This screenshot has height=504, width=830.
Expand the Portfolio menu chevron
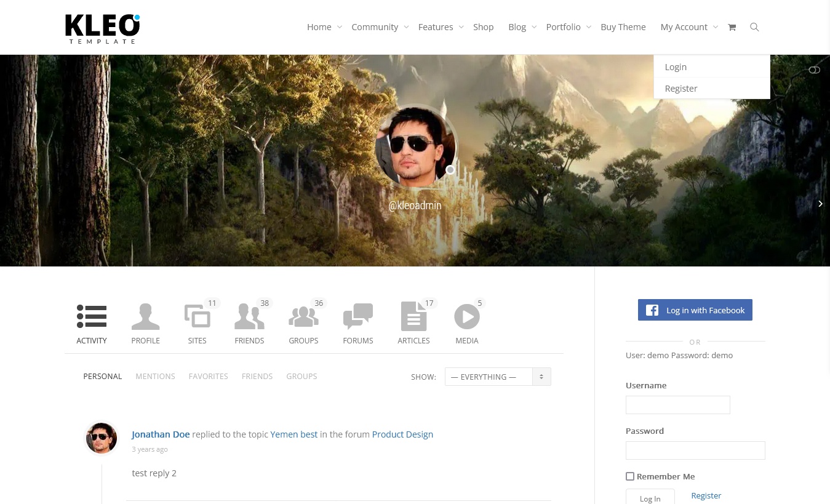click(x=589, y=27)
